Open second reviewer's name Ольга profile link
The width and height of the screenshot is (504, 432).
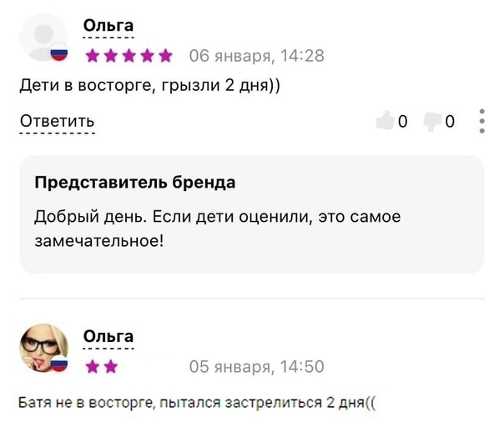click(x=108, y=337)
